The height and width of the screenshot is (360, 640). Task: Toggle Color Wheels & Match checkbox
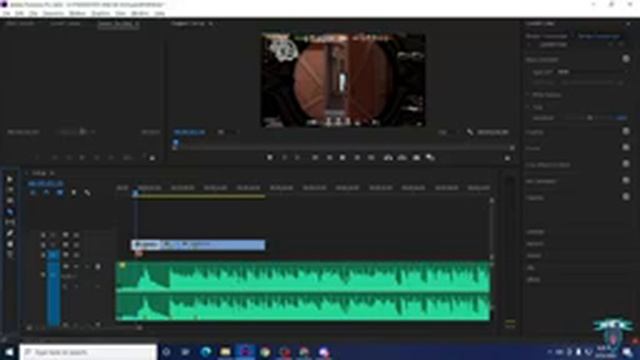click(626, 164)
